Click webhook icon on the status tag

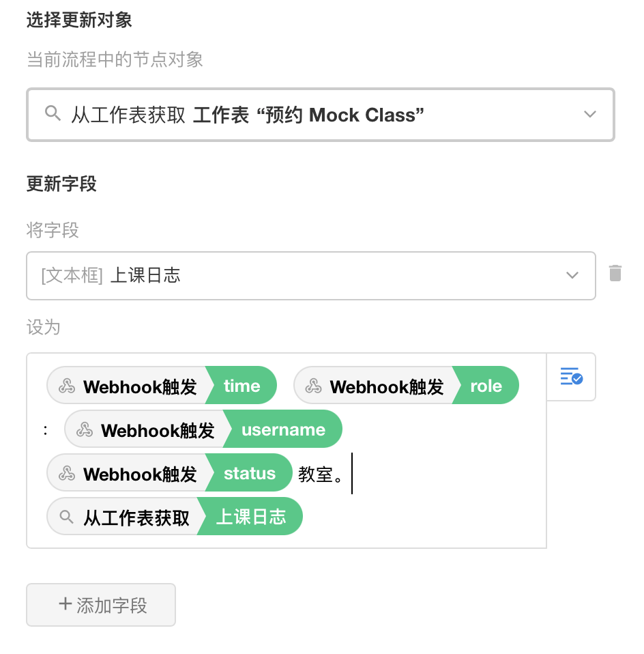coord(66,474)
